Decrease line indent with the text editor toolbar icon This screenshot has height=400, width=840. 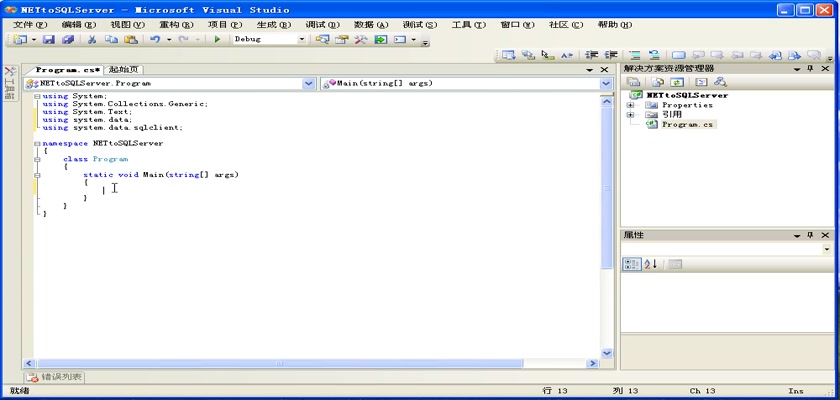pyautogui.click(x=591, y=55)
